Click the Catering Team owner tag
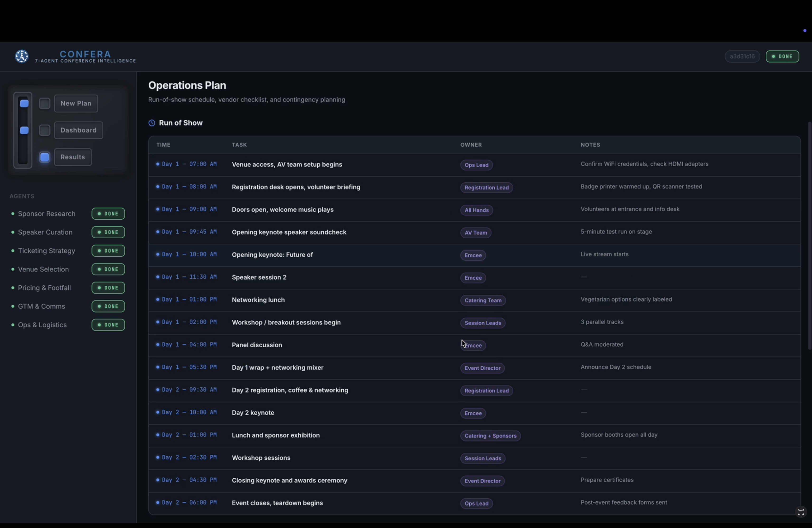 click(x=483, y=301)
